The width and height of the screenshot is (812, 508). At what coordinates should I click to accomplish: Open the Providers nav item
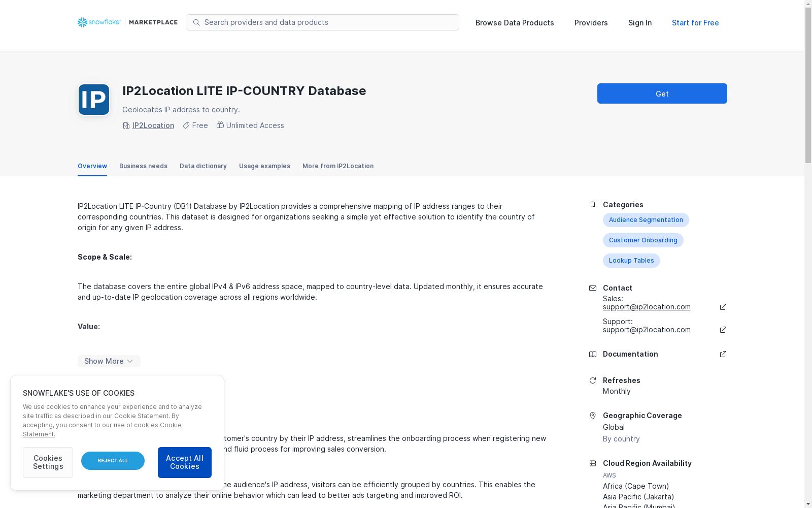coord(591,23)
